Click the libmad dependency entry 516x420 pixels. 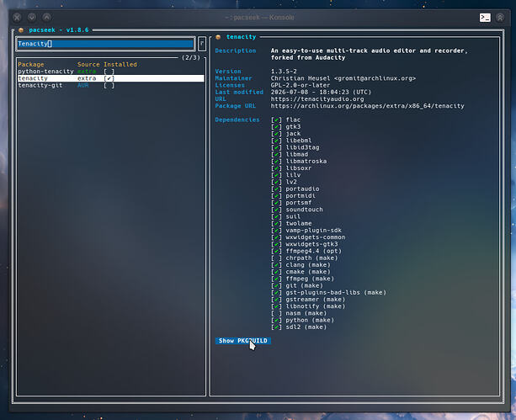(x=297, y=154)
